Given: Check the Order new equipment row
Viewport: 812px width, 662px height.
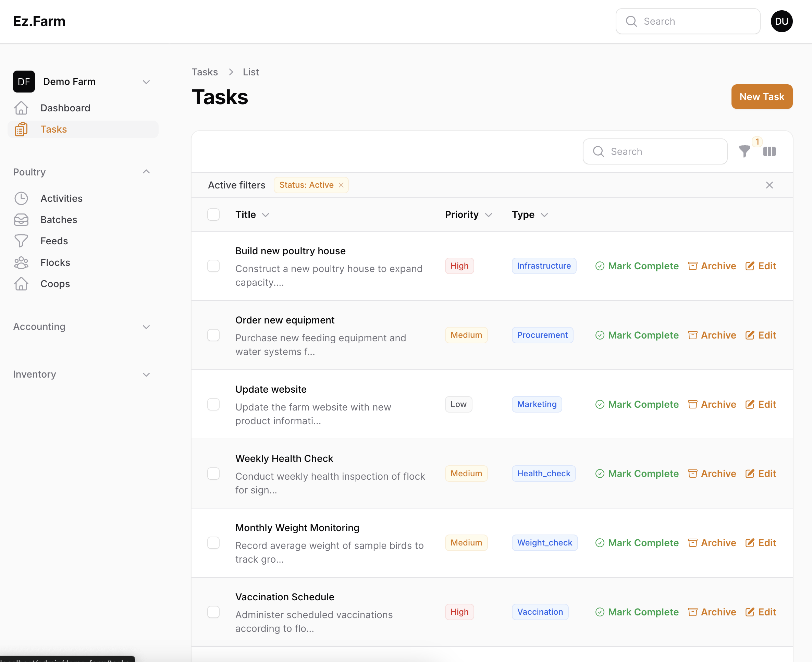Looking at the screenshot, I should point(213,335).
